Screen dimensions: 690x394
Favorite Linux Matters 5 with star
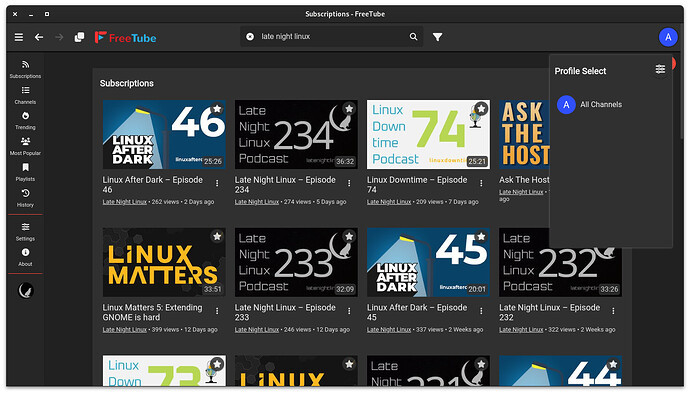pos(217,236)
